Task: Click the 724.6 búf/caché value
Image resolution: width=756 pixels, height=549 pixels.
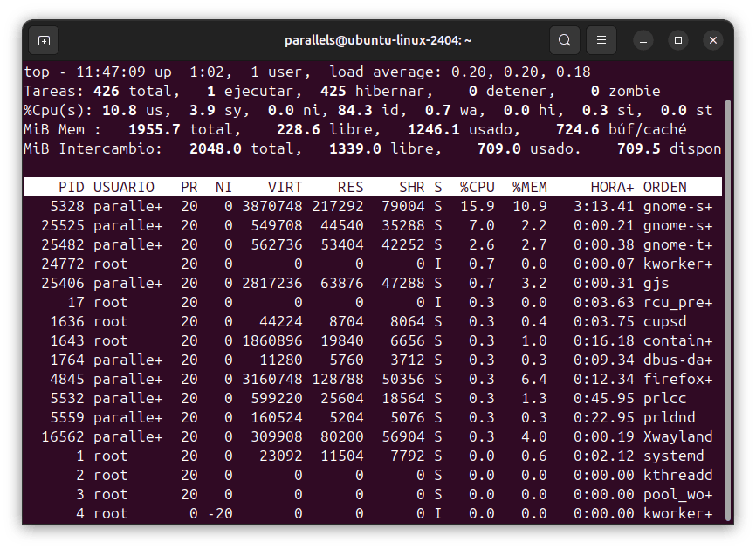Action: click(621, 130)
